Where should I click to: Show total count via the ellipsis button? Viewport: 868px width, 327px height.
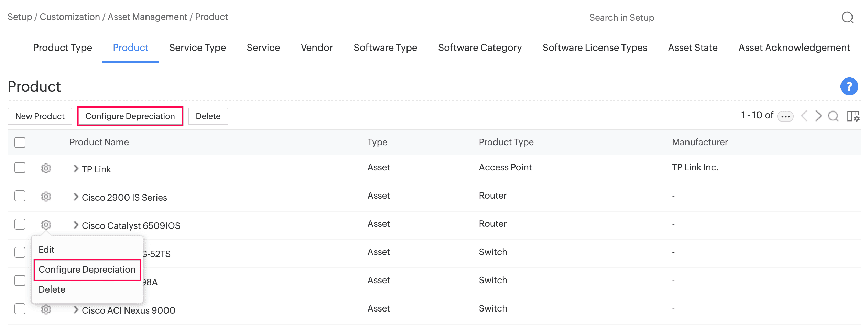(x=785, y=116)
